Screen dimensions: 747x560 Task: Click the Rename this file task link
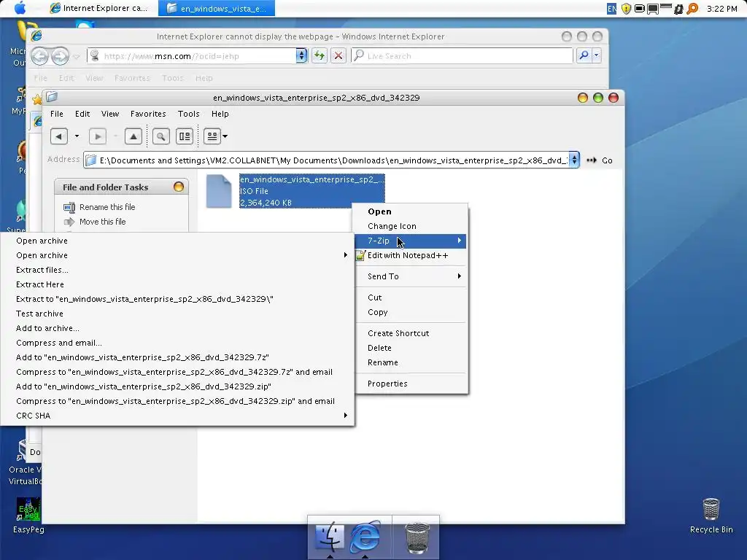point(107,207)
